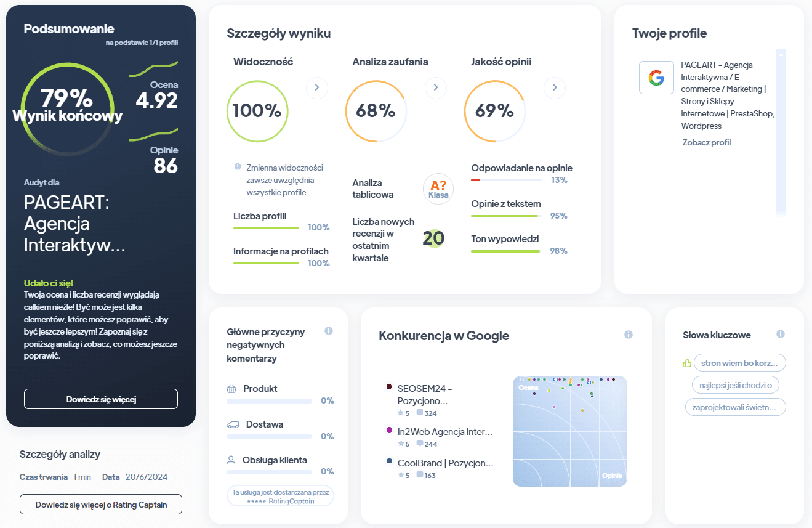812x528 pixels.
Task: Click the Dowiedz się więcej button
Action: 101,399
